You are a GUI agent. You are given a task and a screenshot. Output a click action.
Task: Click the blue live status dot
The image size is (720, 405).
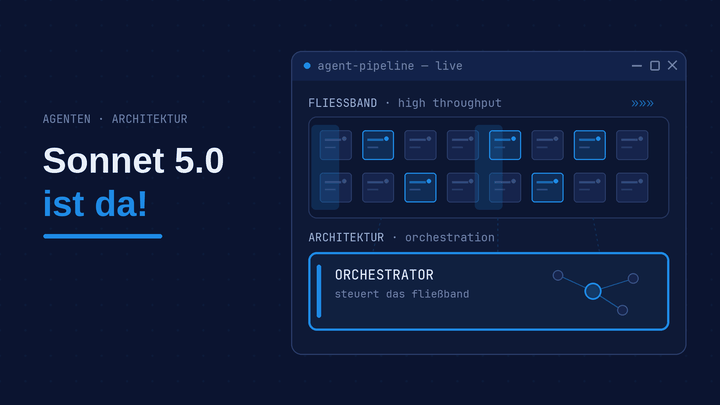pos(307,66)
